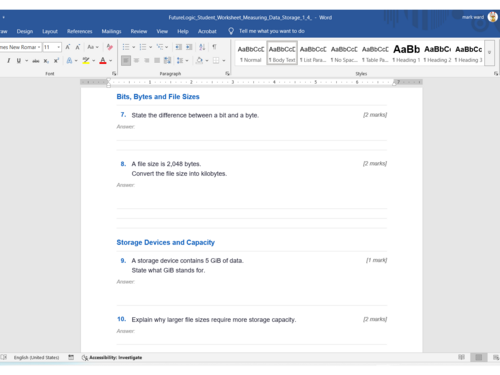Click the Columns/distributed icon

coord(167,60)
